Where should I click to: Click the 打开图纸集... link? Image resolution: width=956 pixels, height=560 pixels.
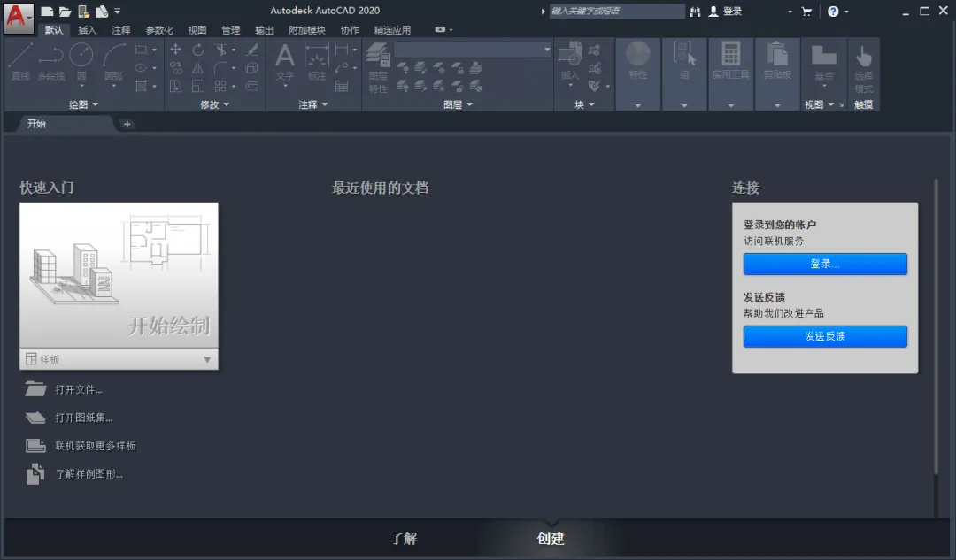pyautogui.click(x=83, y=418)
